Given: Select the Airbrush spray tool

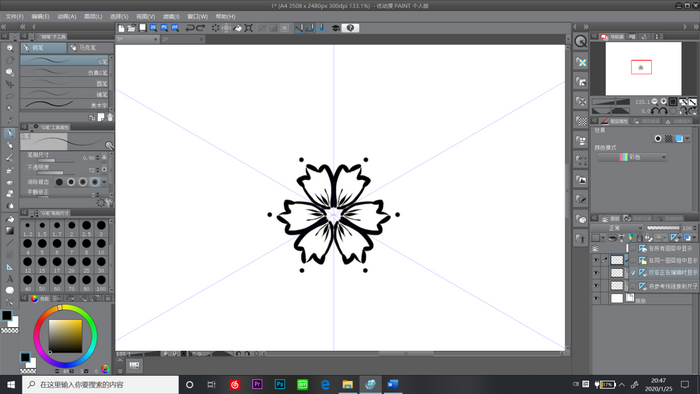Looking at the screenshot, I should coord(9,170).
